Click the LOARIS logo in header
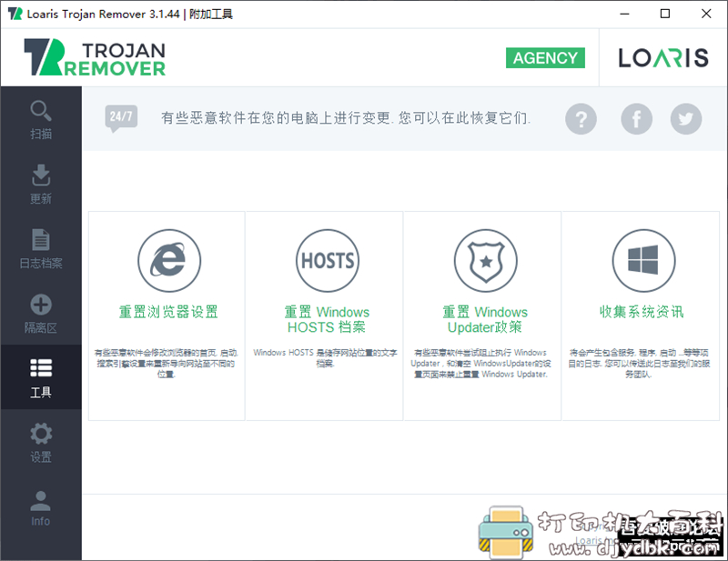 click(x=663, y=58)
